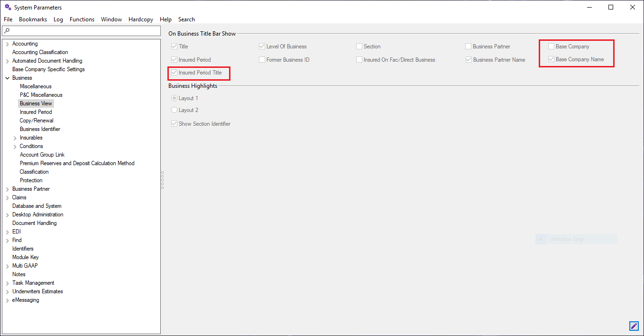Select Insured Period in the tree
The height and width of the screenshot is (336, 644).
pos(36,112)
